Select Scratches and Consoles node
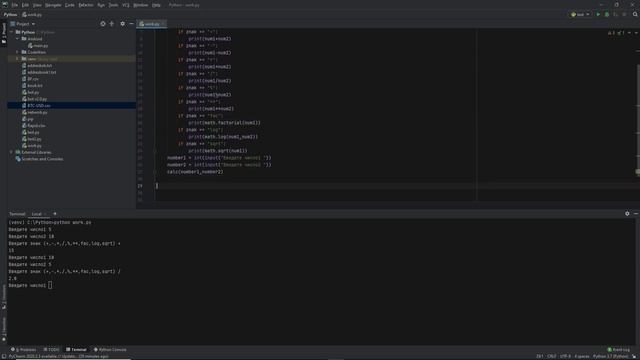This screenshot has height=360, width=640. click(x=39, y=159)
